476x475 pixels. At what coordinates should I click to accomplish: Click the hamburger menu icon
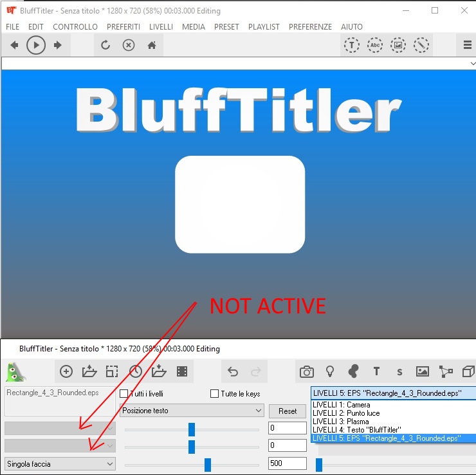tap(468, 45)
